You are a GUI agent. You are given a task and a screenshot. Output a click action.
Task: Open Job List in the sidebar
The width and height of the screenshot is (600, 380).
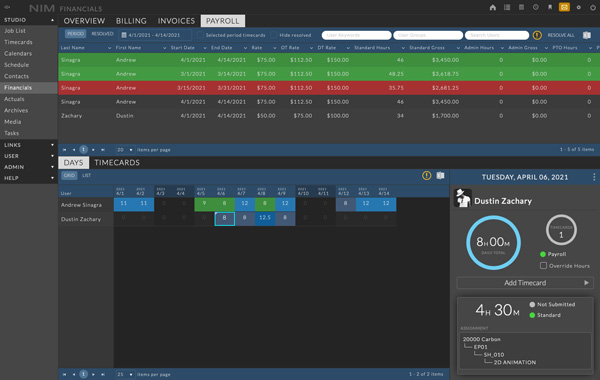point(15,31)
